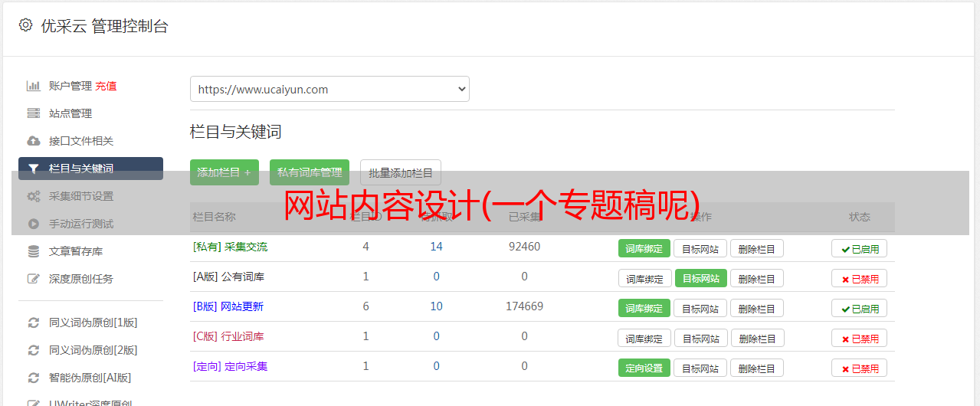The width and height of the screenshot is (980, 406).
Task: Click 词库绑定 for 公有词库 row
Action: 644,278
